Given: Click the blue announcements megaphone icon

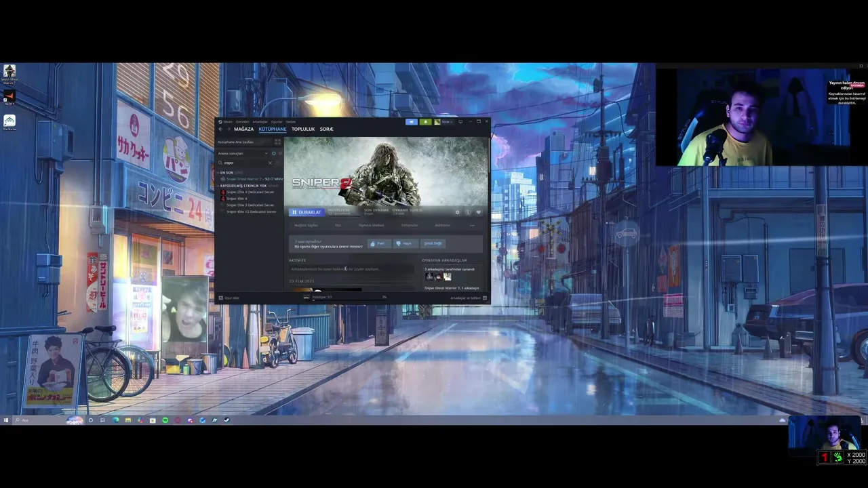Looking at the screenshot, I should point(412,122).
